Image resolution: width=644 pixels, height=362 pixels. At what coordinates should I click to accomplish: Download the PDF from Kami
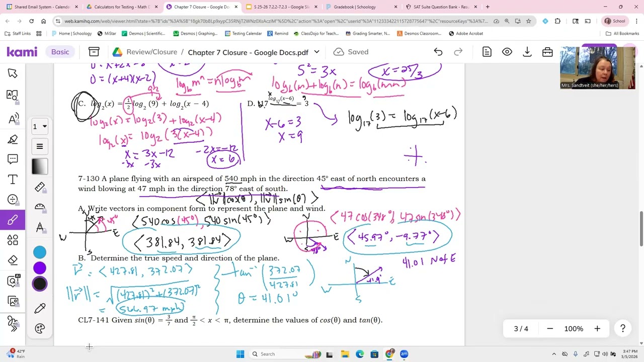(527, 52)
